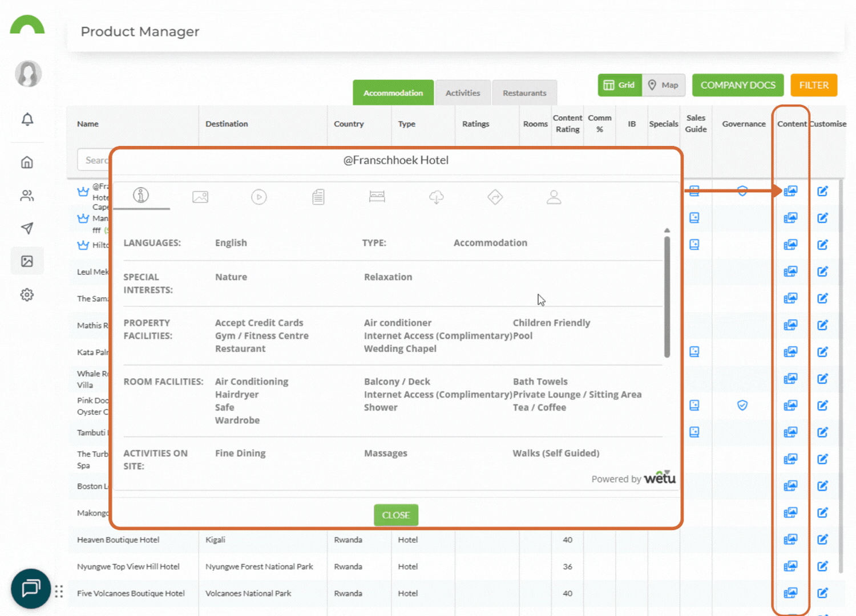Open the Content icon for Heaven Boutique Hotel

791,539
